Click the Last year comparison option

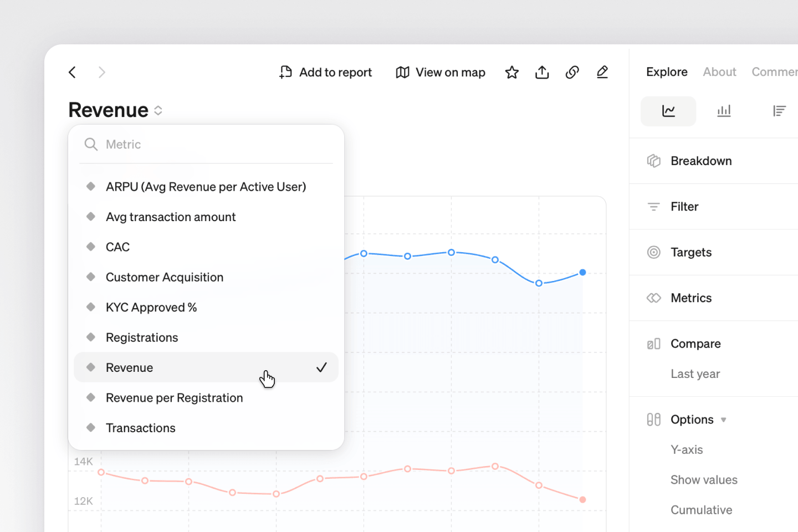(695, 374)
